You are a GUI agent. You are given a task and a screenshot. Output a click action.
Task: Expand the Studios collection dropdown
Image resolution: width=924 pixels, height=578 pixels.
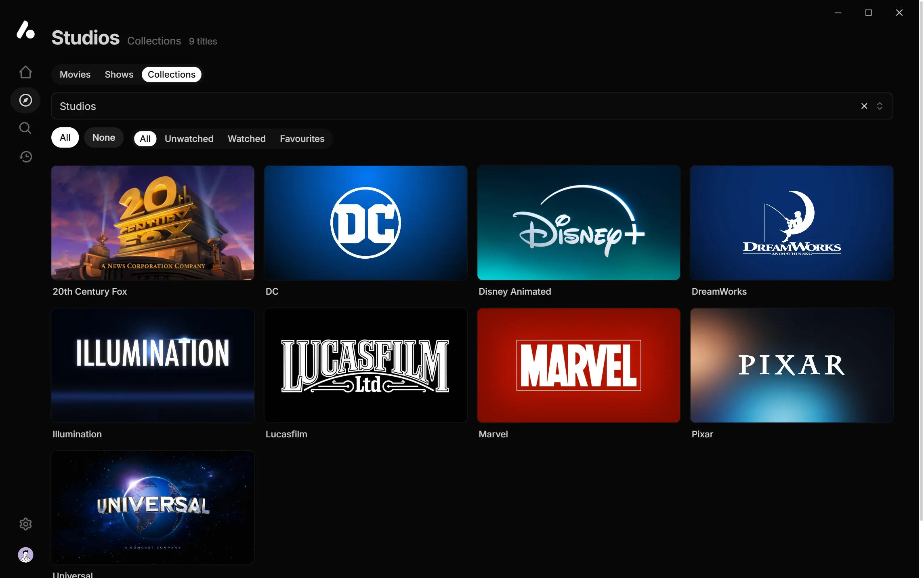pyautogui.click(x=880, y=106)
